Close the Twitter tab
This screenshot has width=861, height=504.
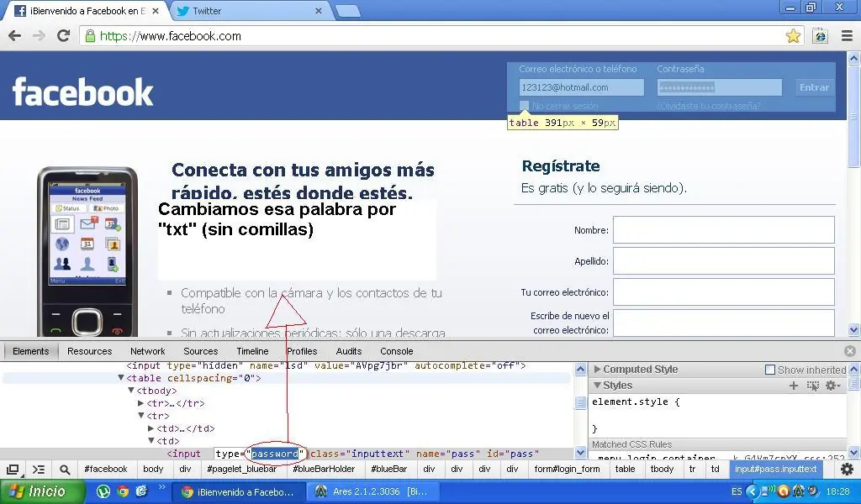[x=319, y=11]
